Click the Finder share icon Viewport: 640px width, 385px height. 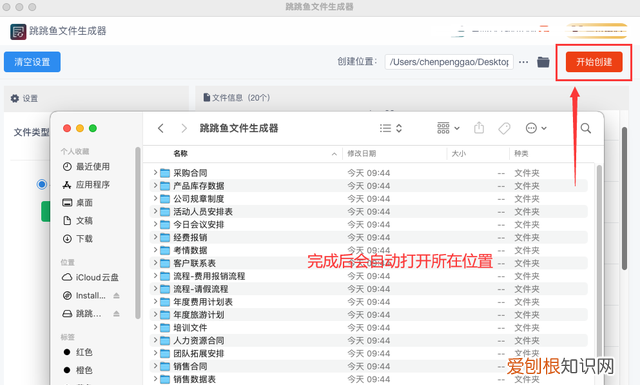click(479, 128)
